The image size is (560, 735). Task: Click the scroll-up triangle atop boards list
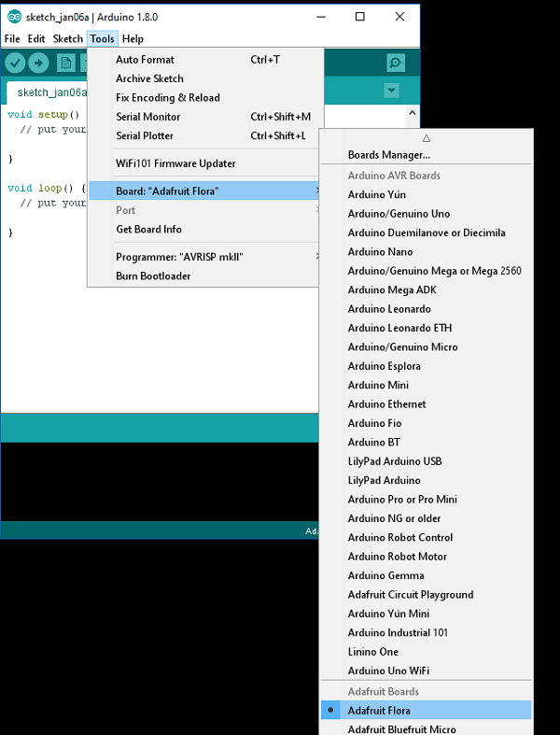point(426,137)
